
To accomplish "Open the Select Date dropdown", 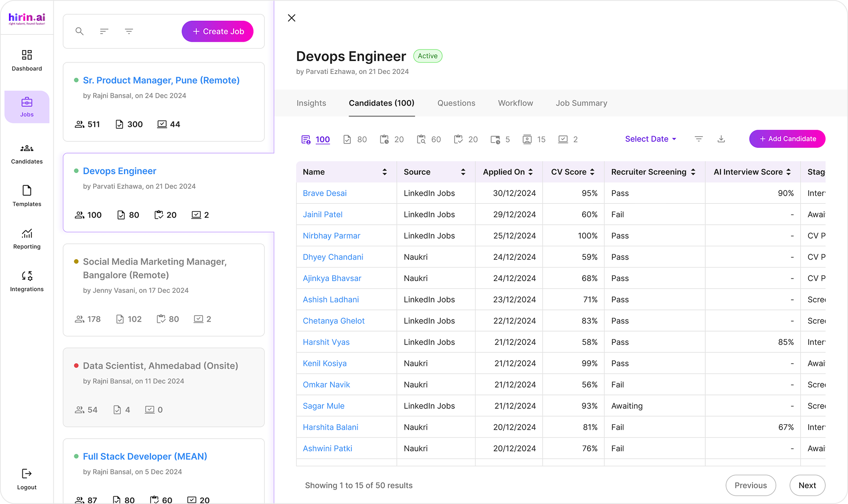I will point(651,139).
